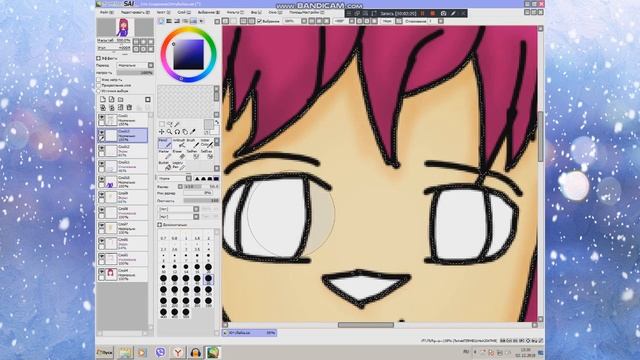Click the foreground color swatch
Screen dimensions: 640x360
click(209, 124)
